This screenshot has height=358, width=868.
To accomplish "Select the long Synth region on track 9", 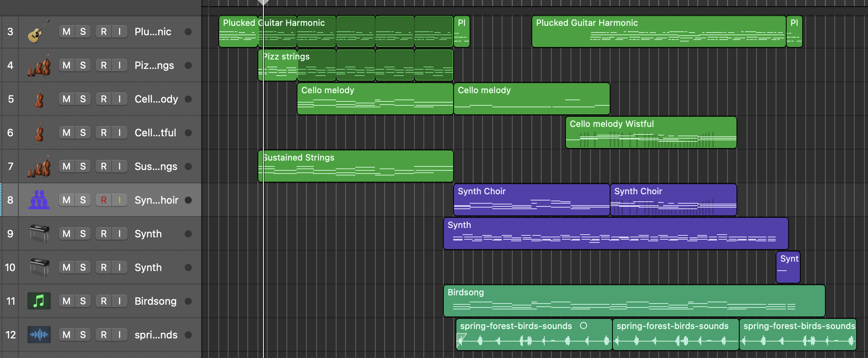I will tap(616, 233).
